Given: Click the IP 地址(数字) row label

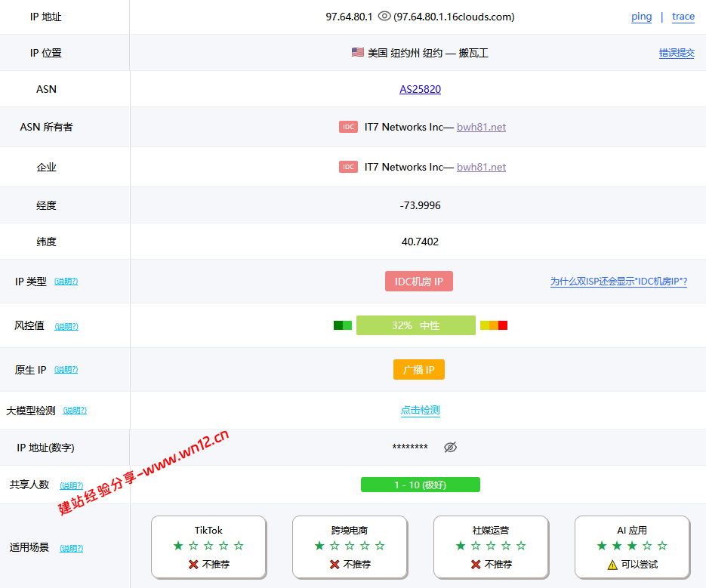Looking at the screenshot, I should [x=45, y=448].
